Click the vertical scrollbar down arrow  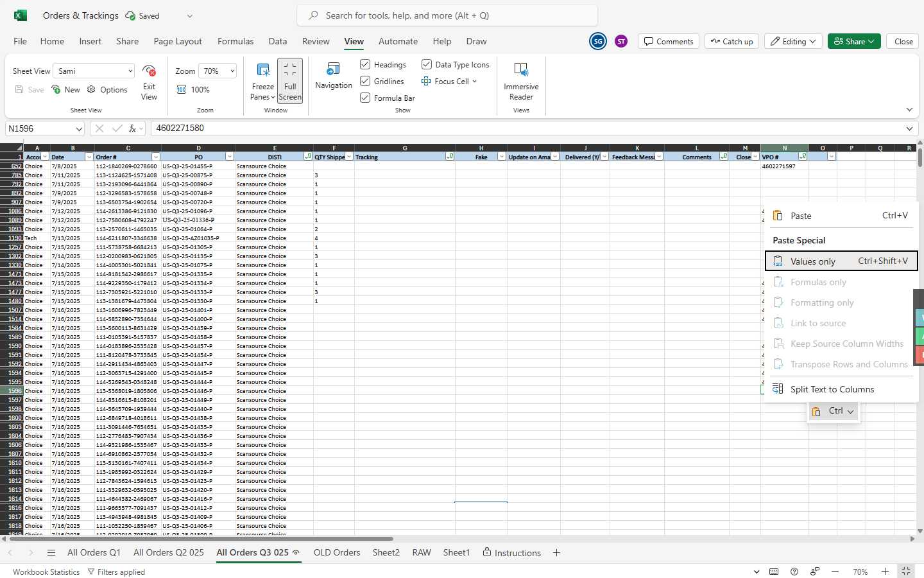click(x=920, y=531)
